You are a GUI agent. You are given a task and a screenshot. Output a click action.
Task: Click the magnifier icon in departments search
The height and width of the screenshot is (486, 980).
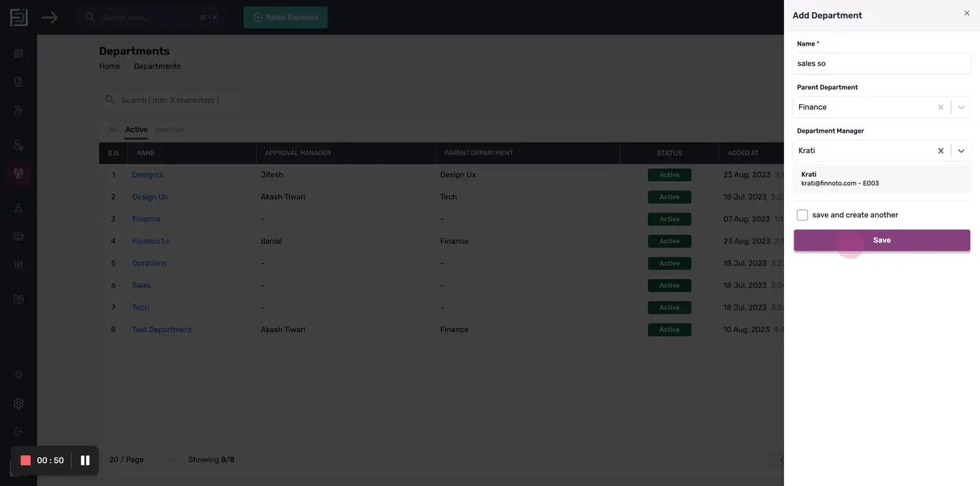coord(110,100)
